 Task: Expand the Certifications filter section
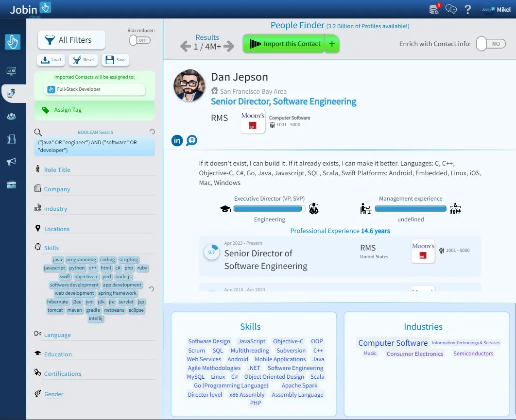63,374
